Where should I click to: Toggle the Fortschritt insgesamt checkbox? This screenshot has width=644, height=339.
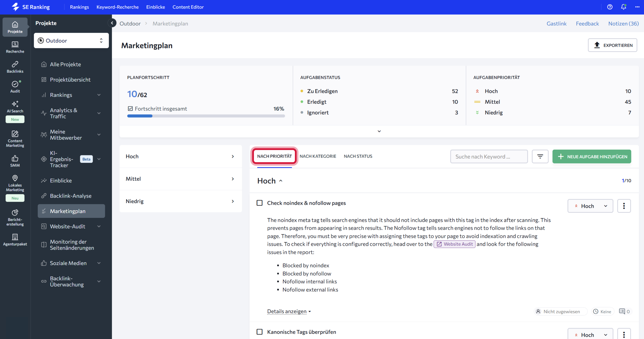(x=130, y=109)
